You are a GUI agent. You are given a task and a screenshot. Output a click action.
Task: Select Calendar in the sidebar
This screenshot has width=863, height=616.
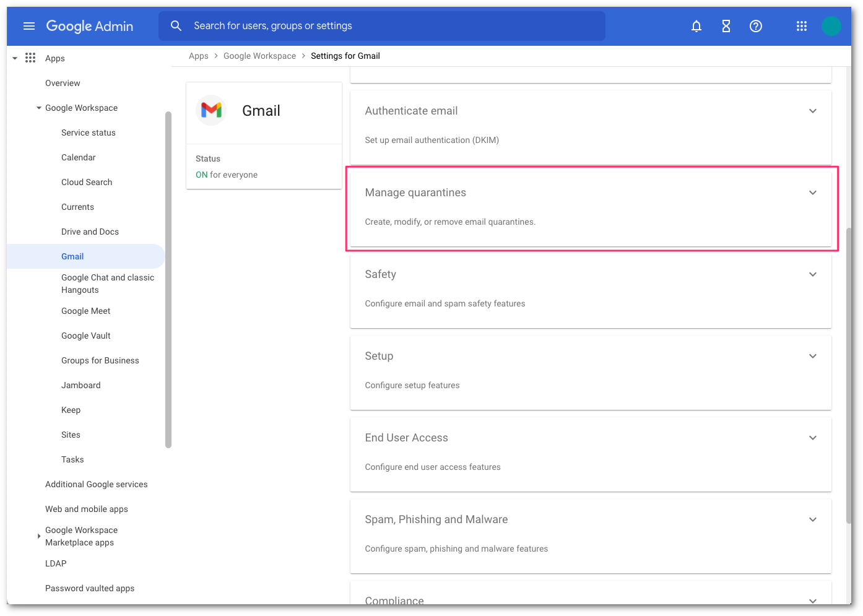78,157
